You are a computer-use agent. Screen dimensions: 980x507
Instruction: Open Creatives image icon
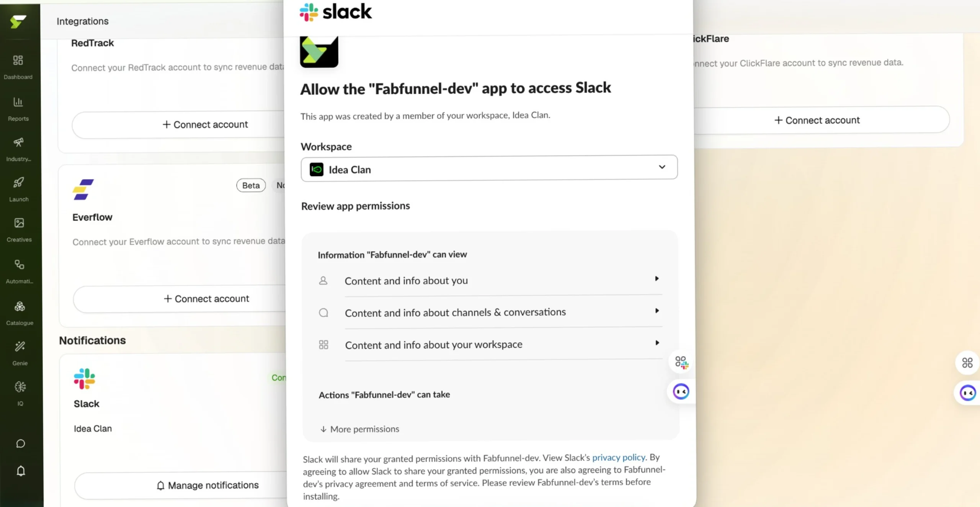pos(19,223)
